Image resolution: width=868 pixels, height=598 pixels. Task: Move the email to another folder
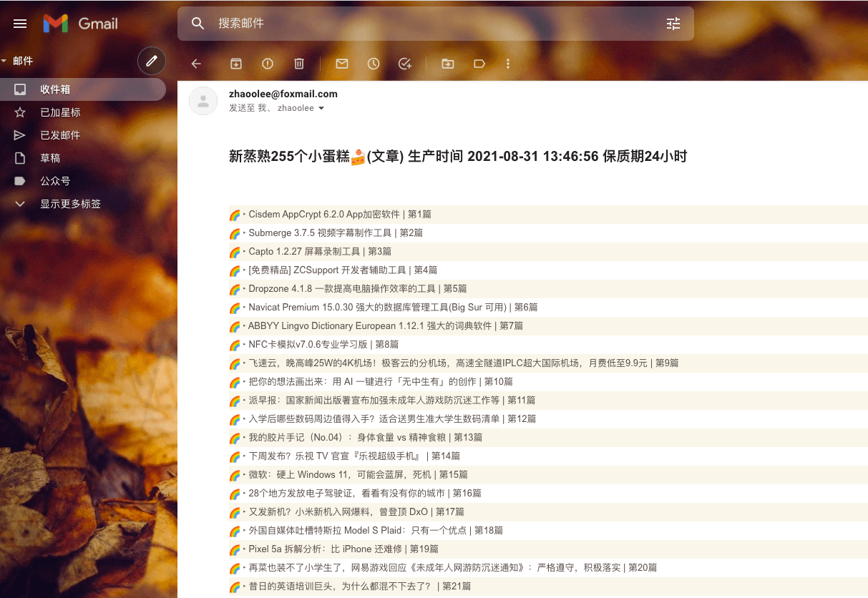447,64
